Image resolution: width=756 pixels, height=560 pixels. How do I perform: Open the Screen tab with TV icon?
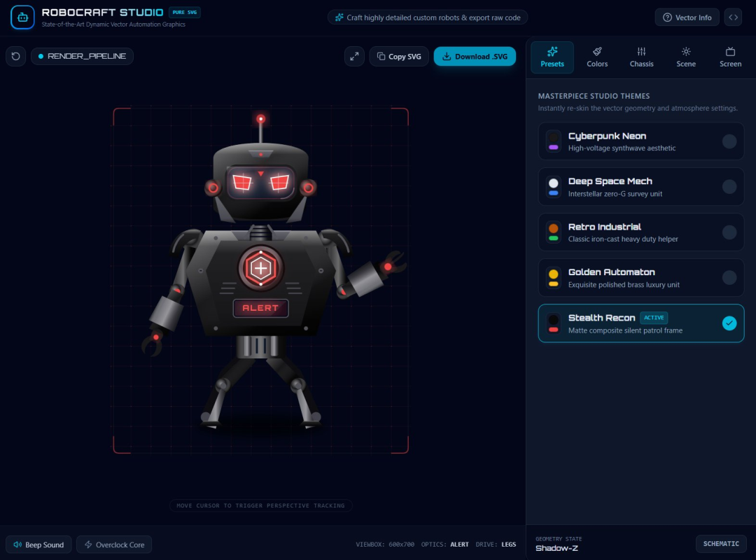730,57
